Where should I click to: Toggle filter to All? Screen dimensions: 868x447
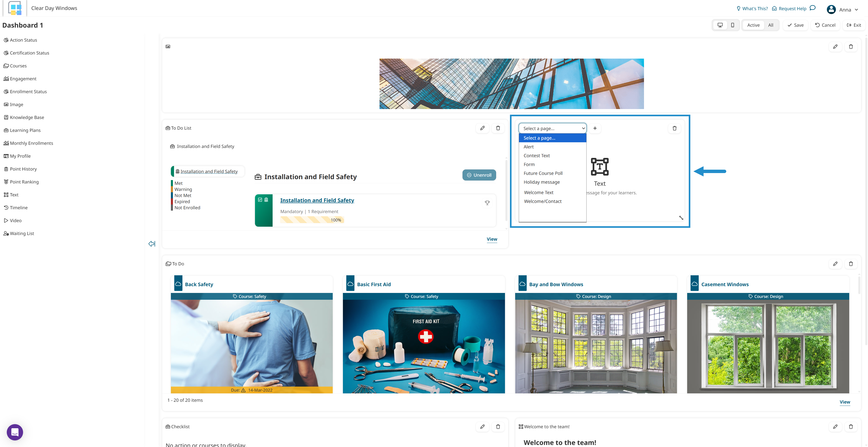[770, 25]
